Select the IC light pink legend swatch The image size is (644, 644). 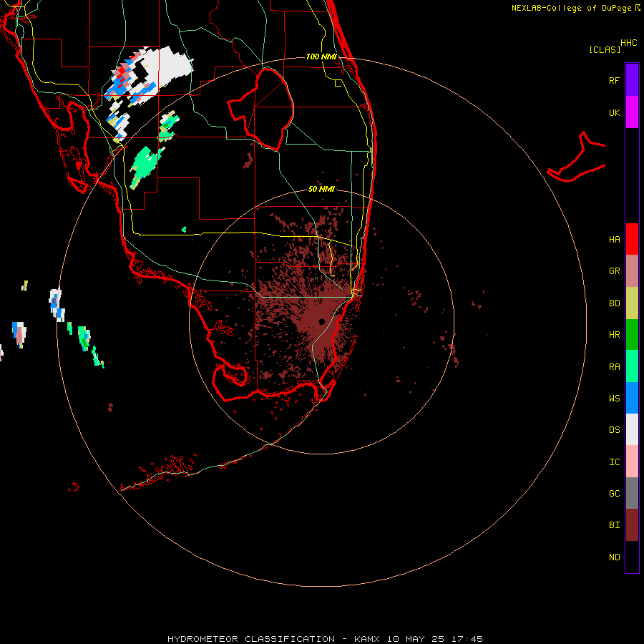(x=632, y=462)
